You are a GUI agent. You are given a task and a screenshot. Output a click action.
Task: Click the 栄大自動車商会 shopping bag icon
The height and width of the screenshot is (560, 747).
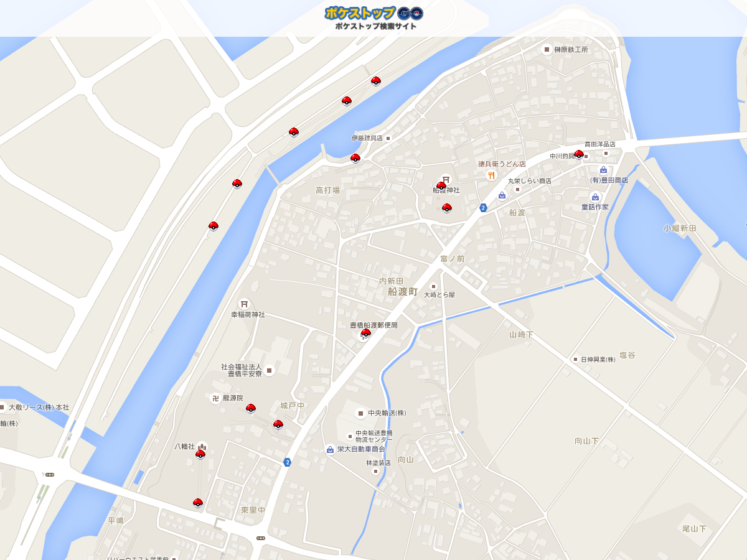(330, 449)
